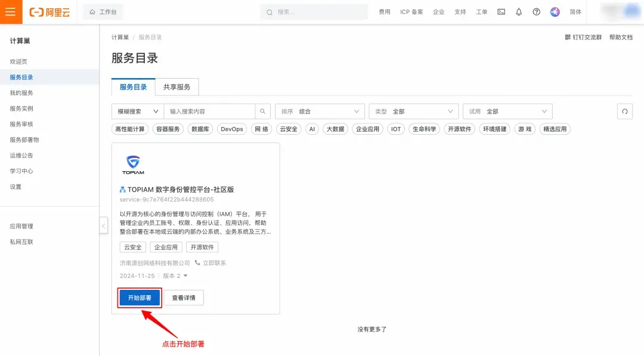
Task: Filter by 云安全 filter tag
Action: click(289, 129)
